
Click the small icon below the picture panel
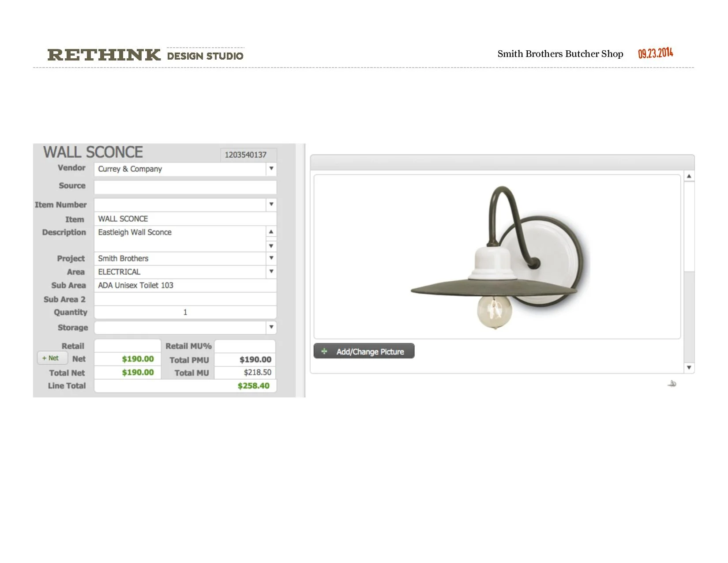672,383
